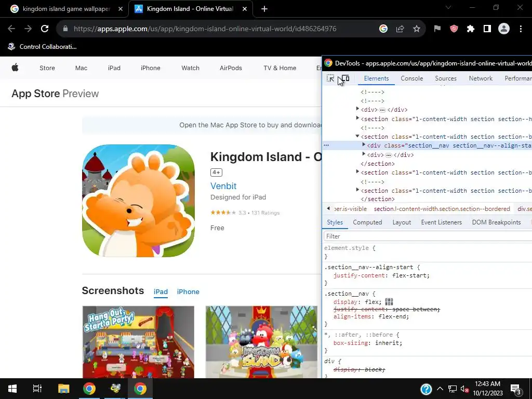This screenshot has height=399, width=532.
Task: Open a new tab with the plus icon
Action: click(264, 9)
